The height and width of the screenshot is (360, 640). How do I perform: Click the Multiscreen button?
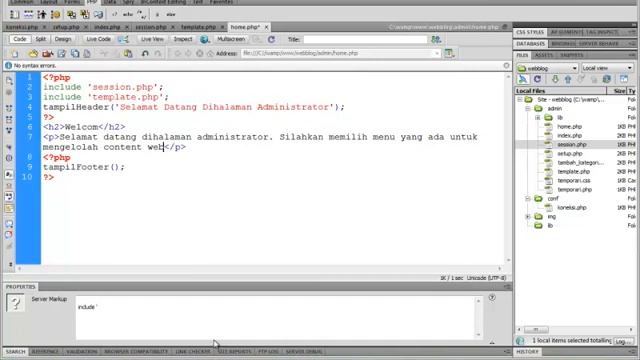[231, 39]
